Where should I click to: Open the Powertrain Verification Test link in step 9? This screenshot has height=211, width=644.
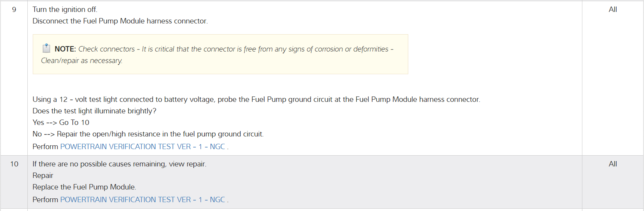(x=142, y=146)
